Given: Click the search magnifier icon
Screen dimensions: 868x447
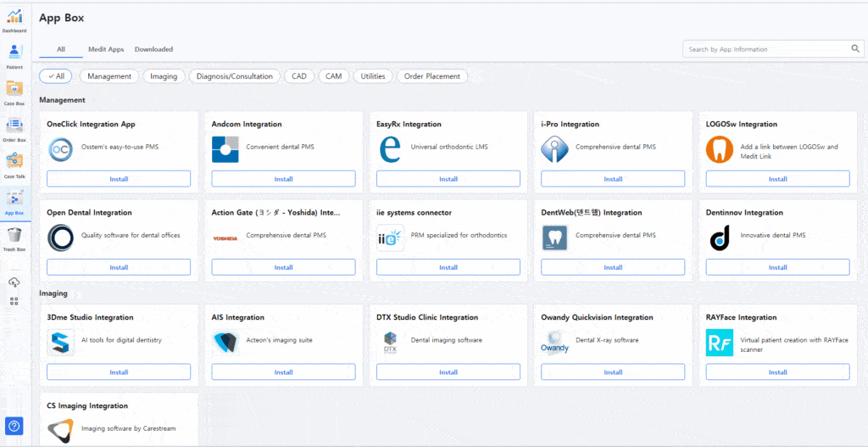Looking at the screenshot, I should (855, 48).
